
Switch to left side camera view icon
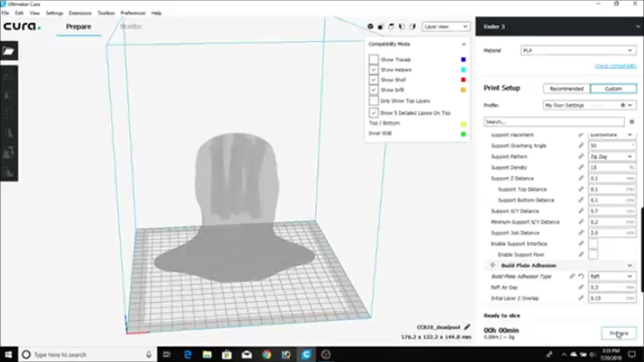coord(402,26)
